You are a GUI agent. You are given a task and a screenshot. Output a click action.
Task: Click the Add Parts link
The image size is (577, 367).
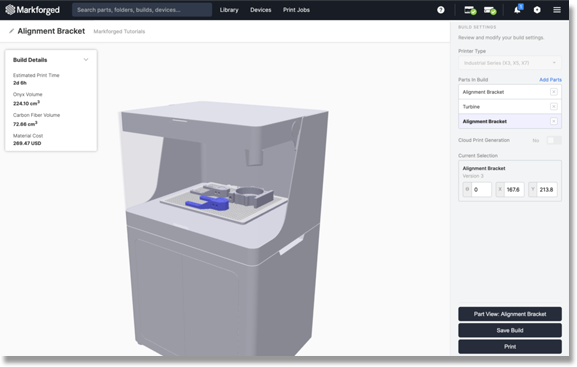[x=550, y=80]
